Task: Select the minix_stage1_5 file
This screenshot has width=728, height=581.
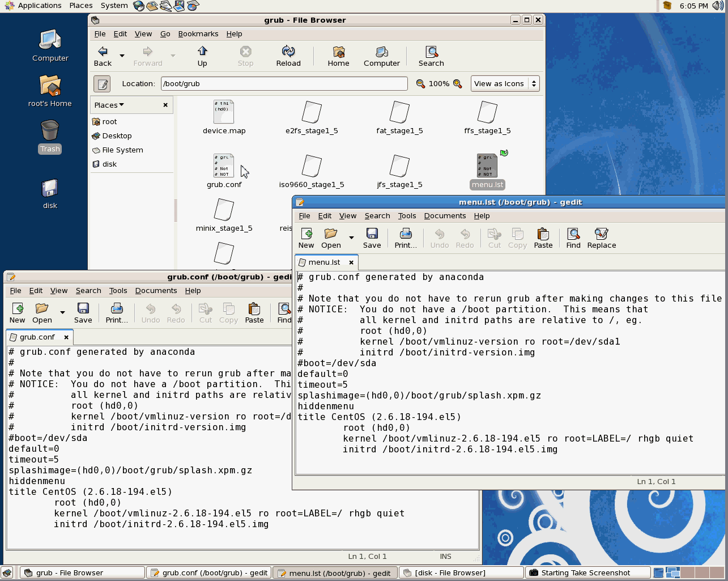Action: point(224,215)
